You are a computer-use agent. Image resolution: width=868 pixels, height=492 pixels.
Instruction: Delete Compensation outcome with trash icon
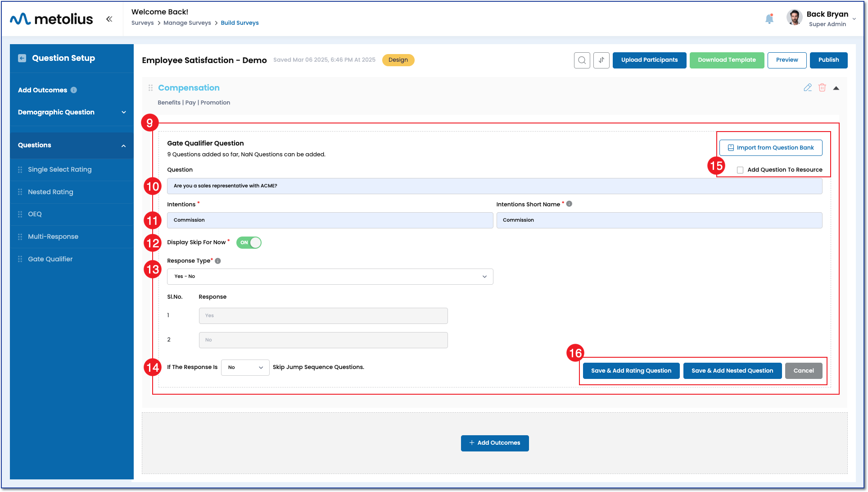pos(822,88)
